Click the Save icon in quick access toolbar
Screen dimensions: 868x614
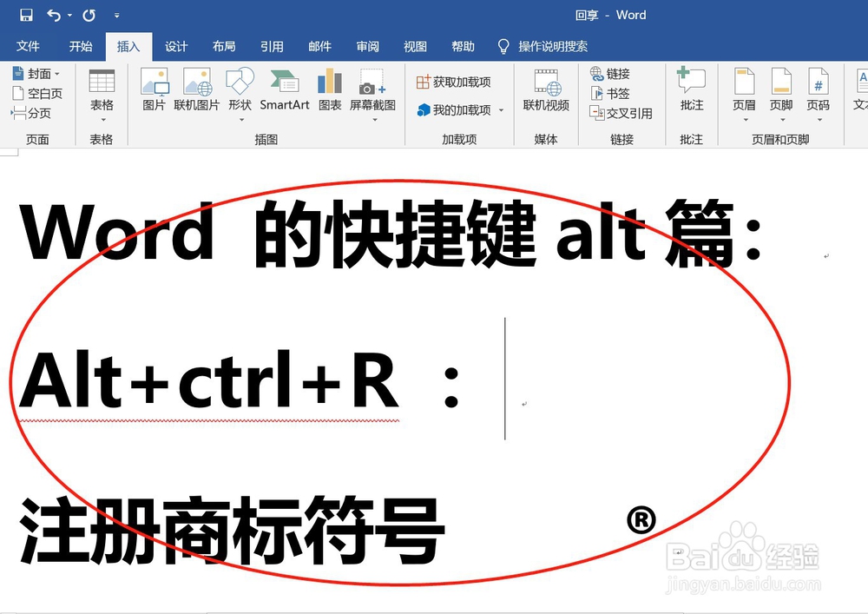[26, 15]
